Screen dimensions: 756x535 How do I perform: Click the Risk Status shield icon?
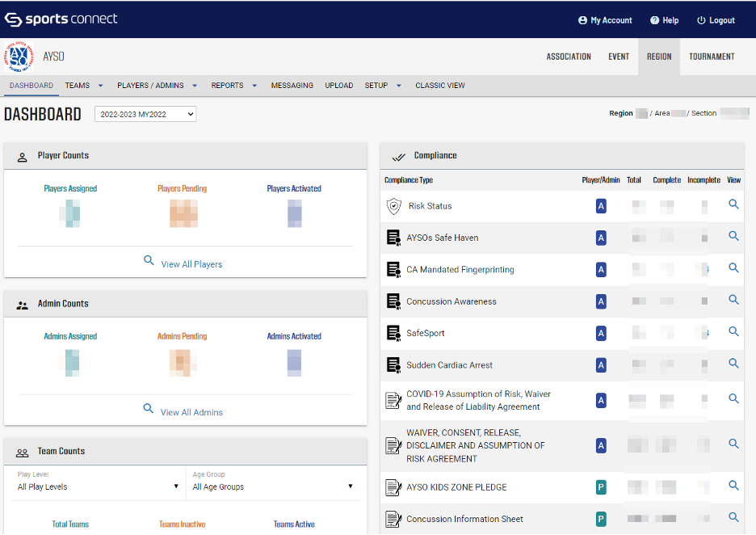coord(393,206)
